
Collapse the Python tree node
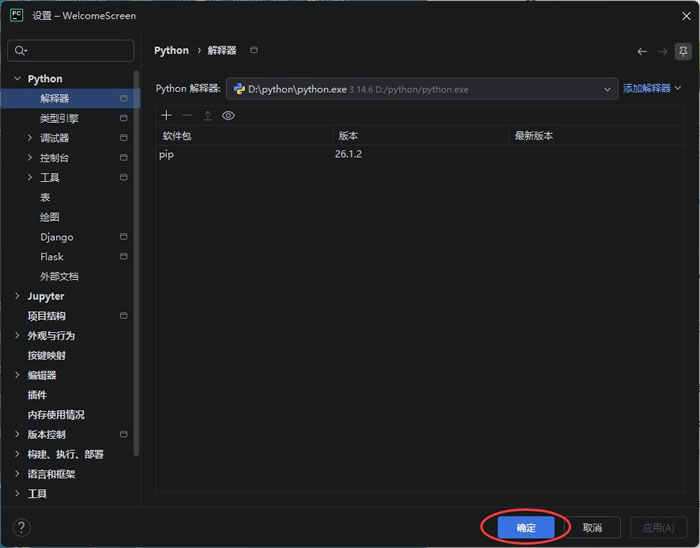(x=17, y=79)
